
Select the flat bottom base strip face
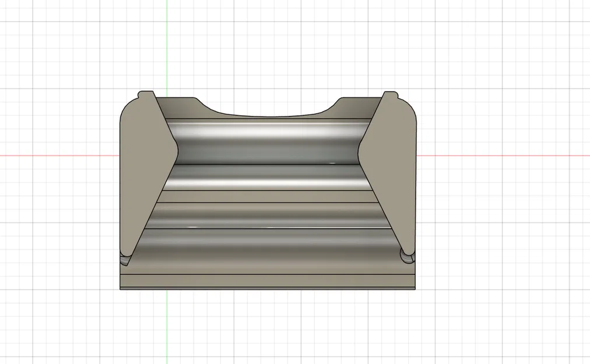click(x=268, y=281)
